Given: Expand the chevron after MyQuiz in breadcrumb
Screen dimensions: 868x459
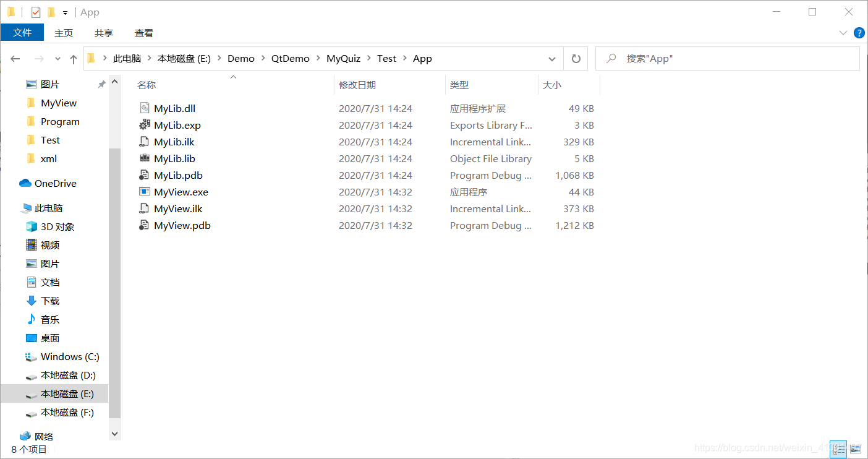Looking at the screenshot, I should pos(369,59).
